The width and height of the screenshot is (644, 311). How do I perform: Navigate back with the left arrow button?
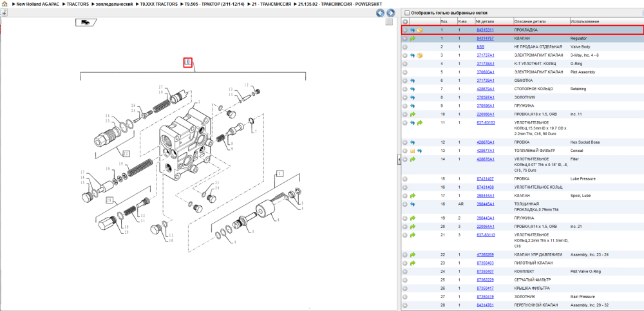point(381,13)
